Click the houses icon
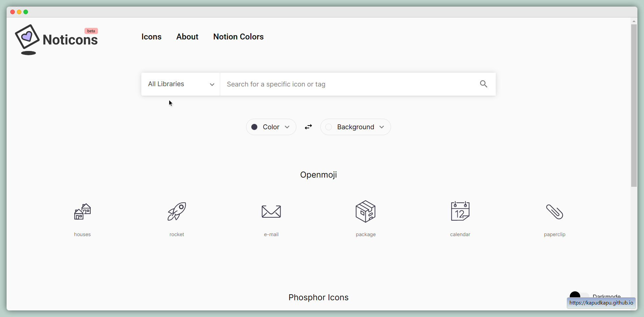This screenshot has height=317, width=644. pyautogui.click(x=82, y=211)
